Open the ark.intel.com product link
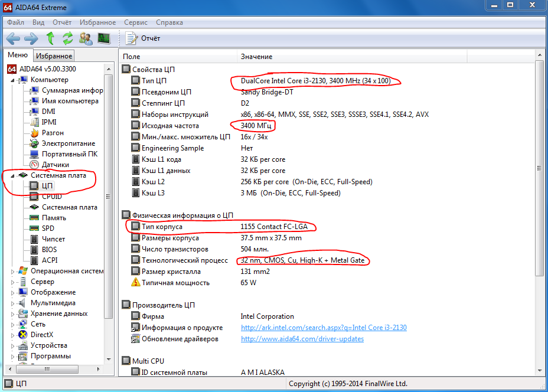548x392 pixels. coord(324,328)
